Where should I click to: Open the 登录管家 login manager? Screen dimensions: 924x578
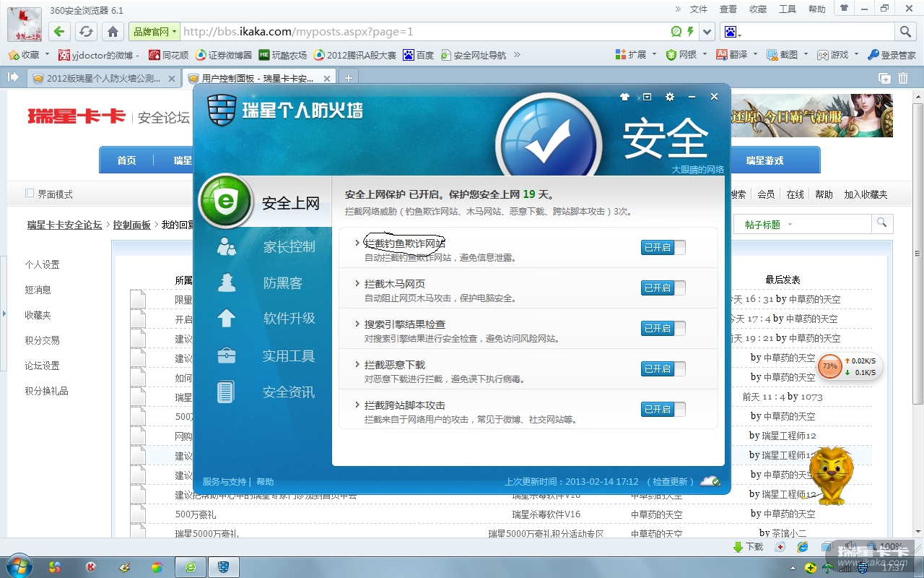(x=892, y=55)
